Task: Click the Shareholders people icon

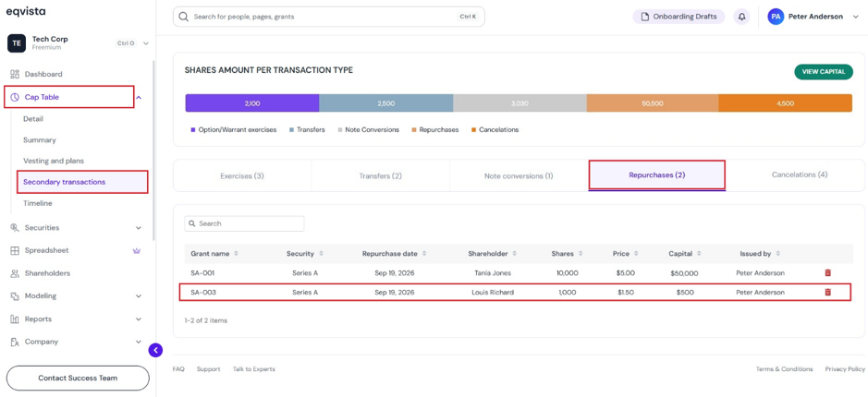Action: tap(15, 273)
